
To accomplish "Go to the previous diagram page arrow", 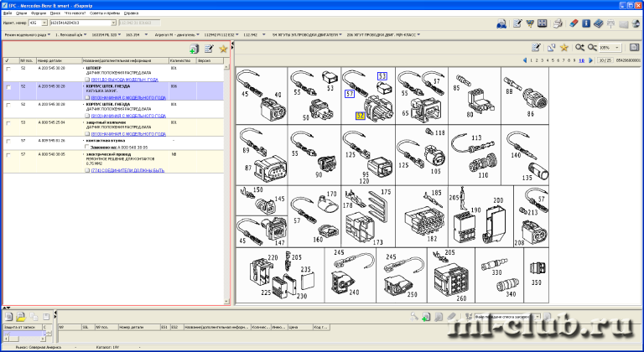I will coord(524,60).
